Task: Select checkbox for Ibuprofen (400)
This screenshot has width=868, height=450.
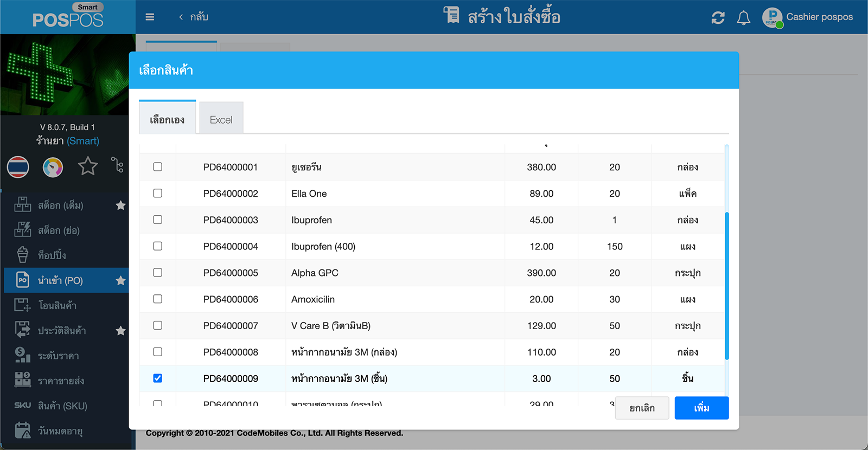Action: click(157, 246)
